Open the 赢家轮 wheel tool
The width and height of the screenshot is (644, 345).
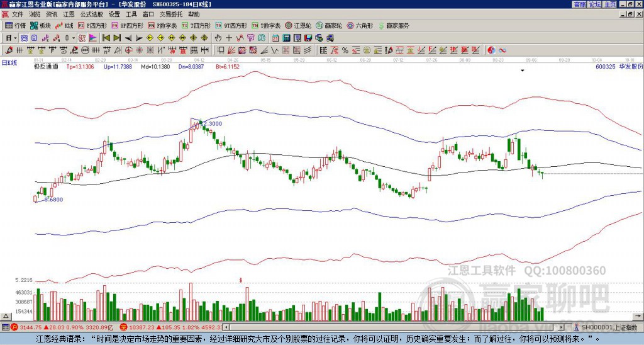coord(329,25)
